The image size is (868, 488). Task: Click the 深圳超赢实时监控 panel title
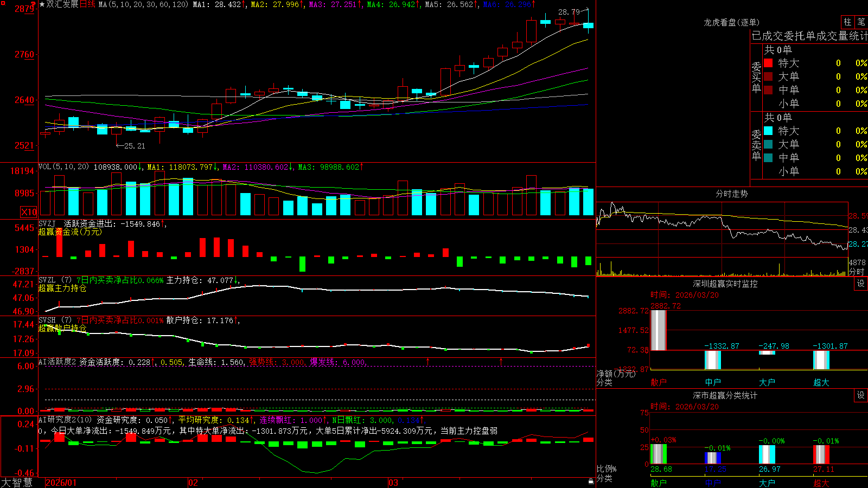click(725, 284)
